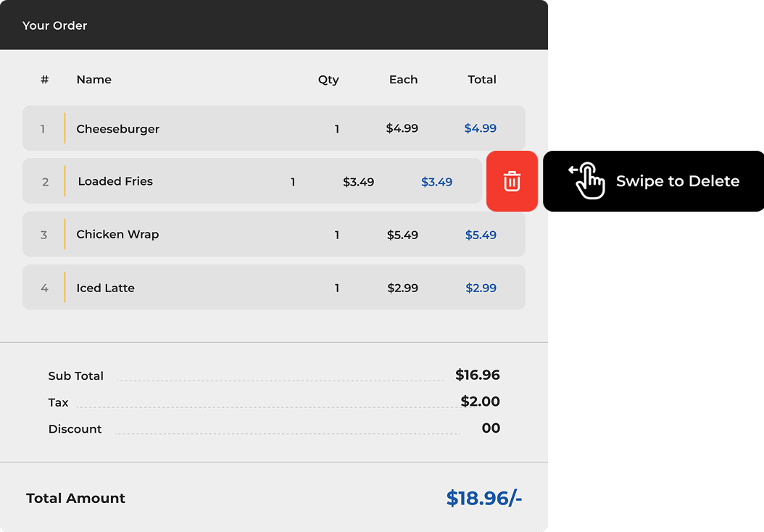The width and height of the screenshot is (764, 532).
Task: Click the red trash delete icon
Action: pos(512,181)
